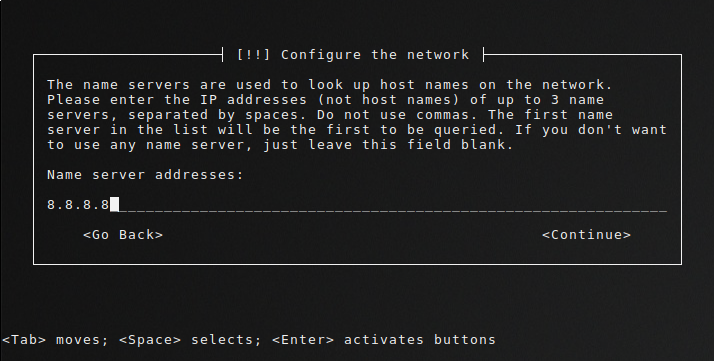Click the [!!] priority marker in the title
714x361 pixels.
[254, 55]
